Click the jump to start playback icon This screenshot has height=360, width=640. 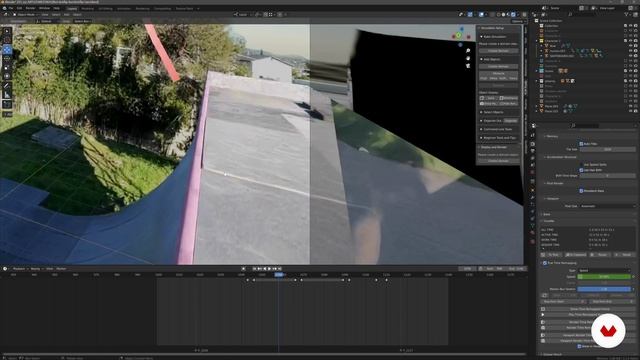tap(254, 269)
